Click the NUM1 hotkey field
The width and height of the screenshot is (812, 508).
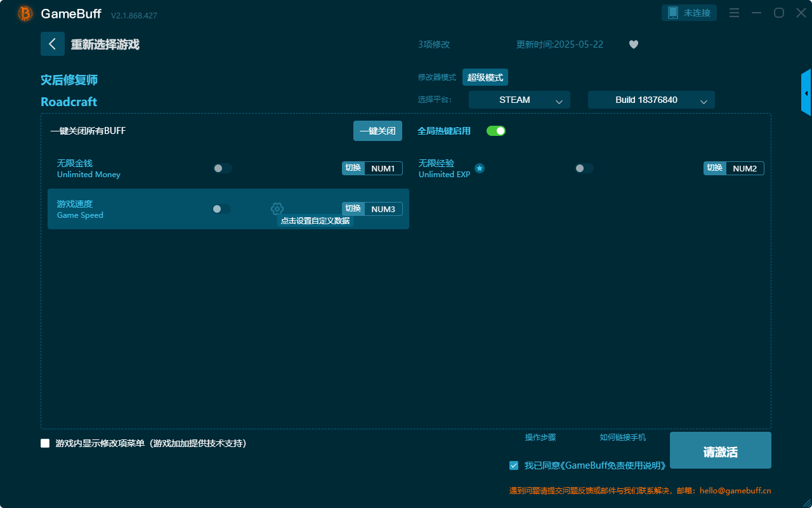point(383,168)
